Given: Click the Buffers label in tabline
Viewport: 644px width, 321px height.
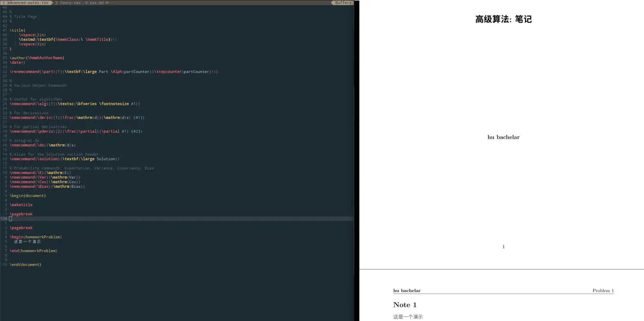Looking at the screenshot, I should click(343, 3).
